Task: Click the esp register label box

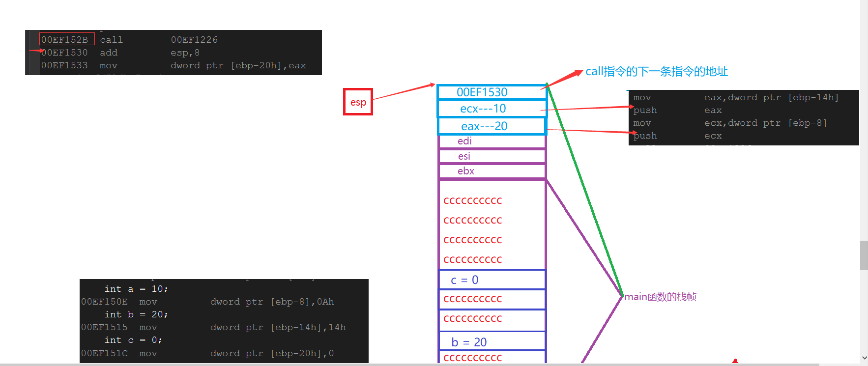Action: [358, 102]
